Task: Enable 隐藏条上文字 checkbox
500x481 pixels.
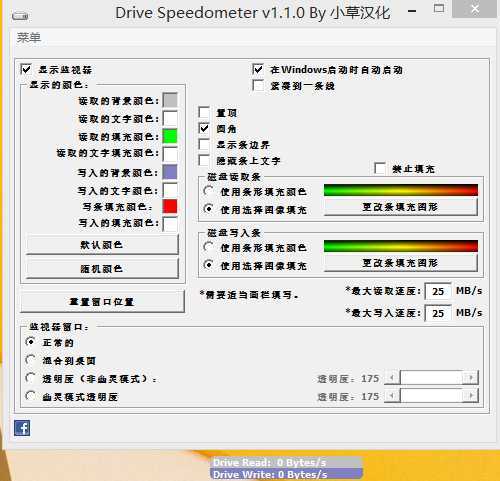Action: 204,160
